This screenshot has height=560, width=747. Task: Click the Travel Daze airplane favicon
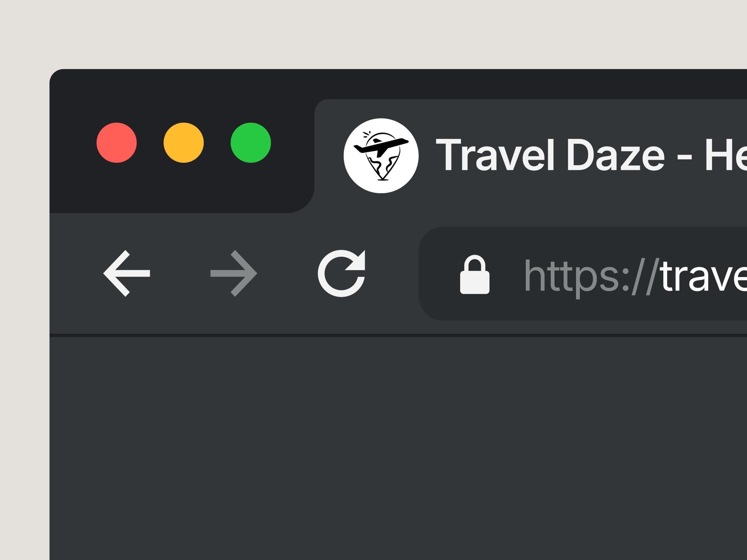tap(381, 156)
